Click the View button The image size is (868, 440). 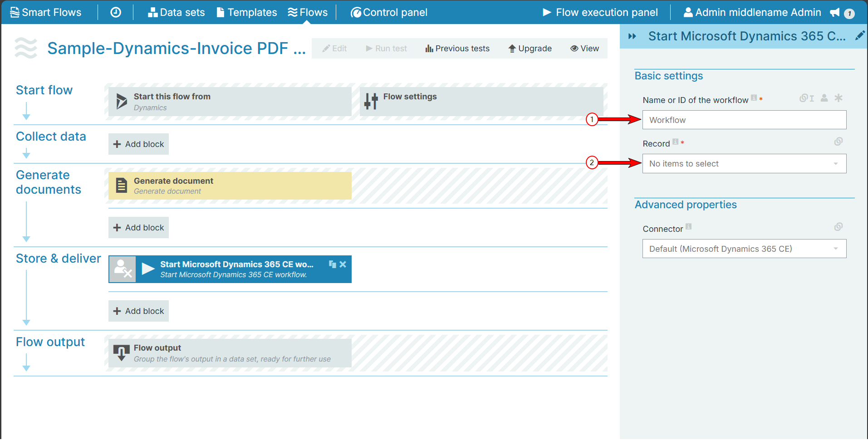click(585, 49)
